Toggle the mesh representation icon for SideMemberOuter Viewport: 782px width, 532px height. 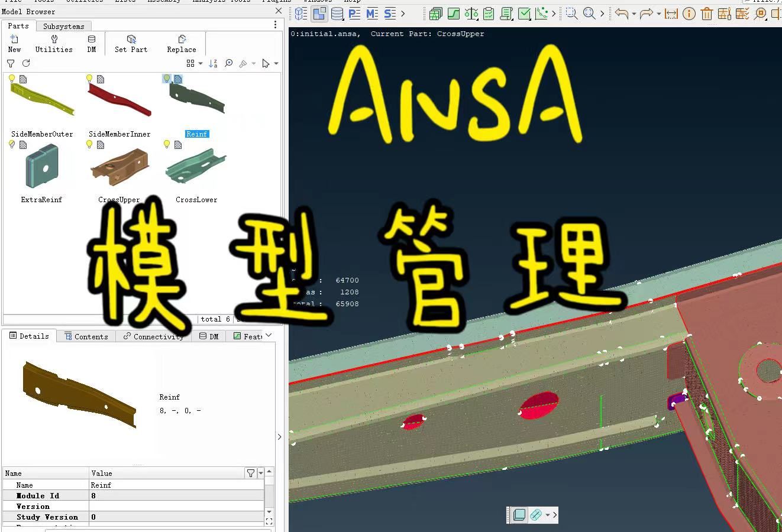[x=23, y=79]
